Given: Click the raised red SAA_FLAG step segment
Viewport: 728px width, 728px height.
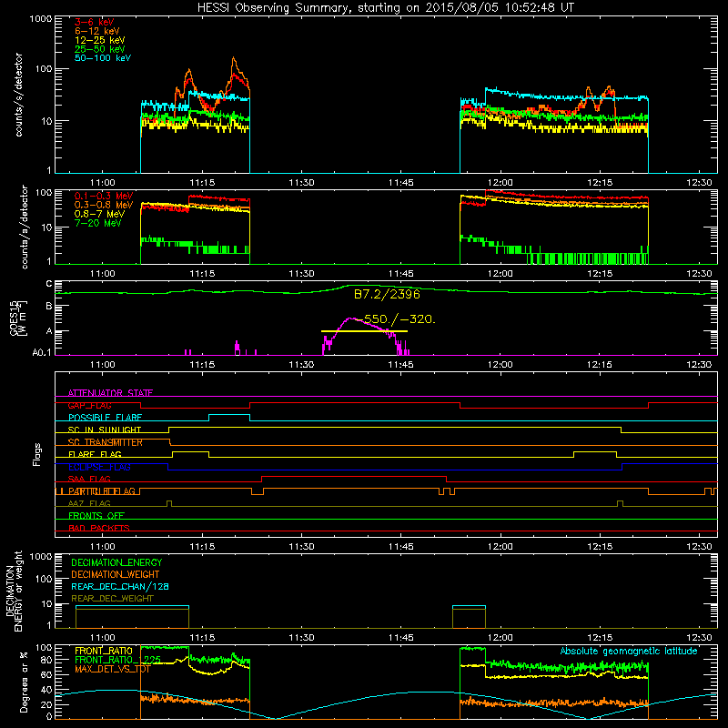Looking at the screenshot, I should coord(354,476).
